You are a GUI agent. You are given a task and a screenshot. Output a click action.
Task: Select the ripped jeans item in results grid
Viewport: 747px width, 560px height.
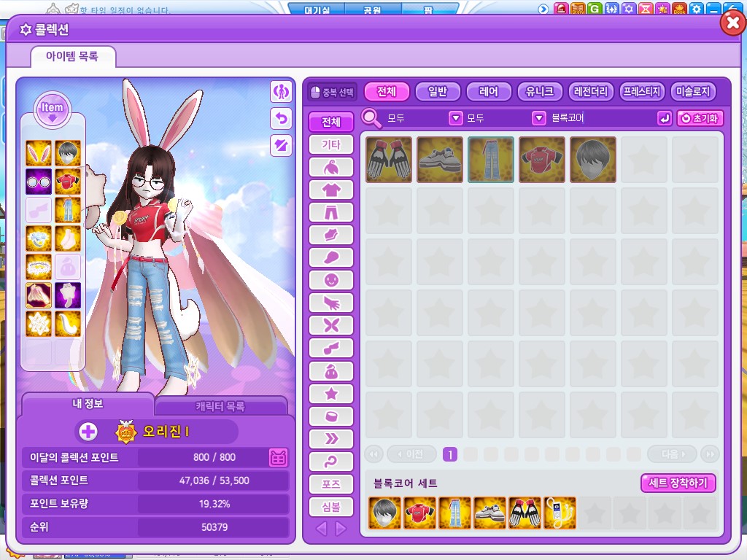point(491,160)
